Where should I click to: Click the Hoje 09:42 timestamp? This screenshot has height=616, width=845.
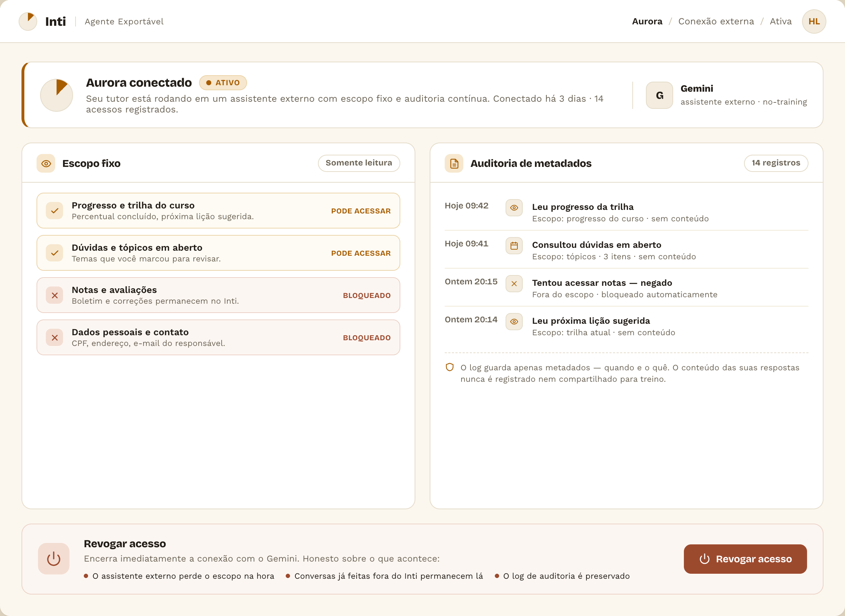pos(466,206)
